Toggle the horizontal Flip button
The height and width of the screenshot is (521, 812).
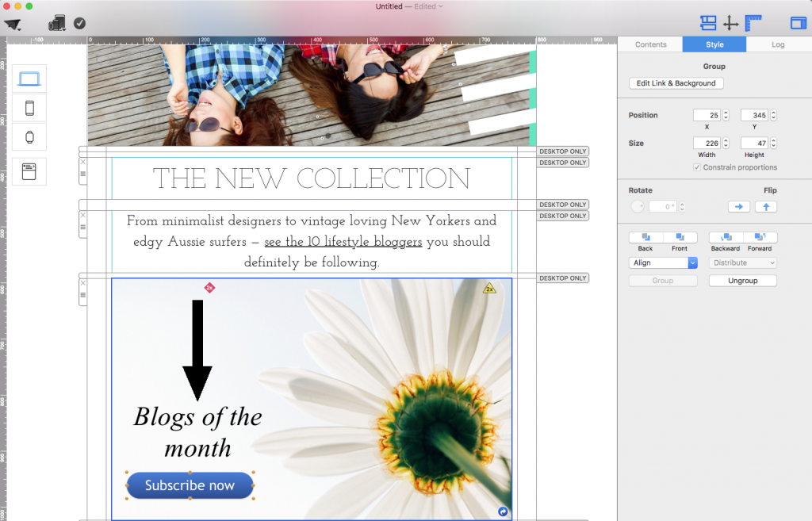click(x=738, y=206)
